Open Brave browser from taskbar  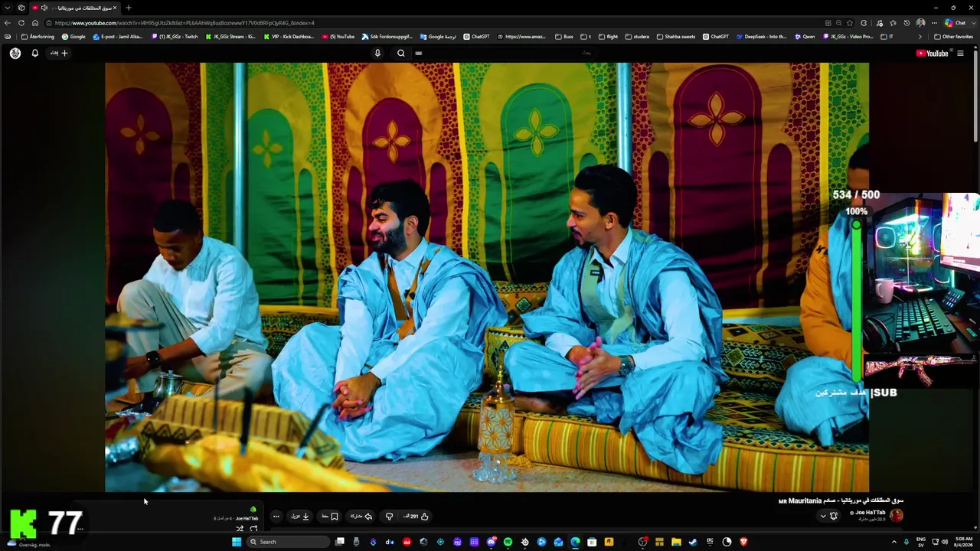(x=743, y=542)
